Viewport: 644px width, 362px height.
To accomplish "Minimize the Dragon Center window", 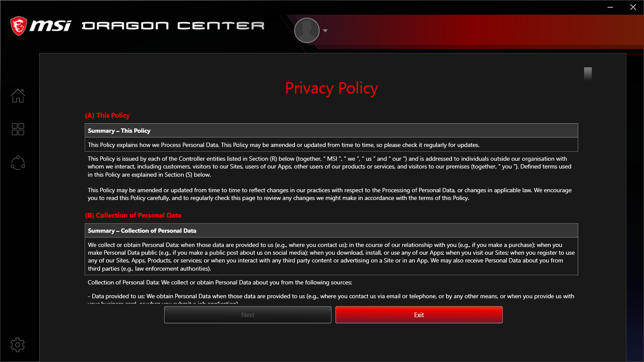I will [x=610, y=7].
